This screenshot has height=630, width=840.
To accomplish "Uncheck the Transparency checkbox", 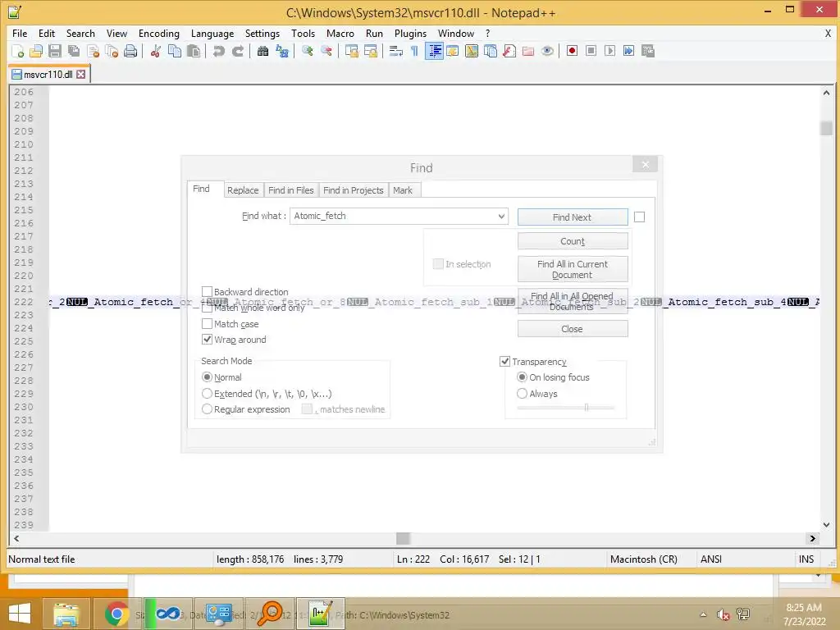I will [x=504, y=362].
